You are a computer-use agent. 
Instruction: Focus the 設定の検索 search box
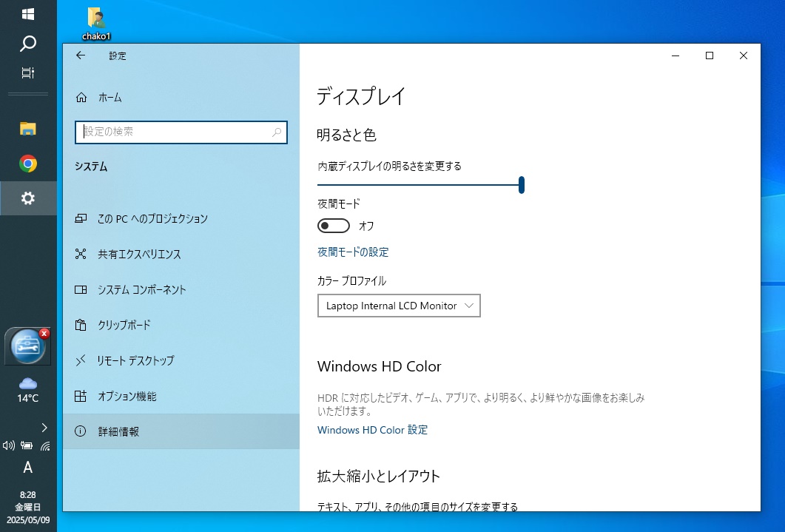[x=181, y=132]
